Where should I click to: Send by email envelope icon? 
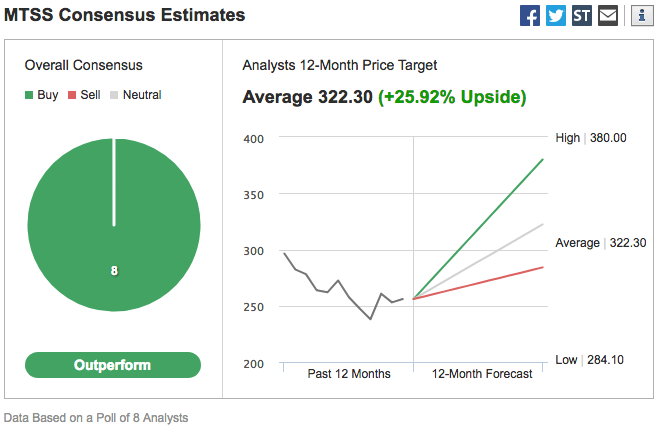[608, 16]
